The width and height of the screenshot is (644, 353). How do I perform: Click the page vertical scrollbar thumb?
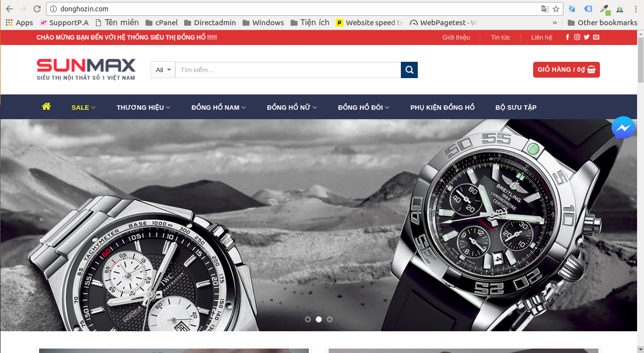(x=641, y=60)
